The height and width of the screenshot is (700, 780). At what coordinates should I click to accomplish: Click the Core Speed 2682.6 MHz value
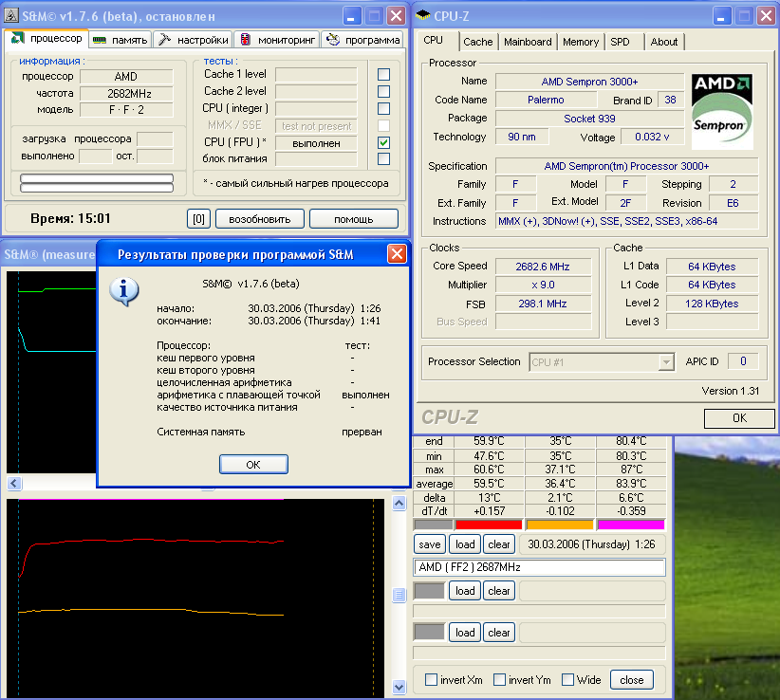pos(543,267)
